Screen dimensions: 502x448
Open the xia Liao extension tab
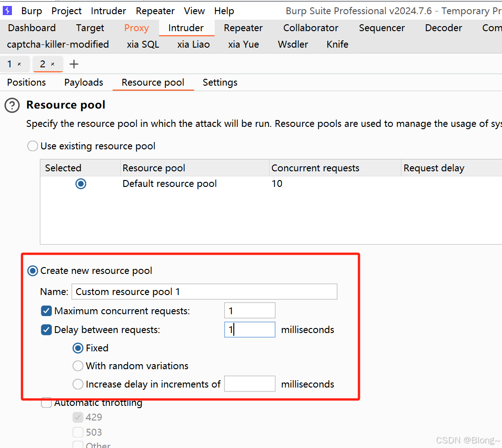click(193, 44)
